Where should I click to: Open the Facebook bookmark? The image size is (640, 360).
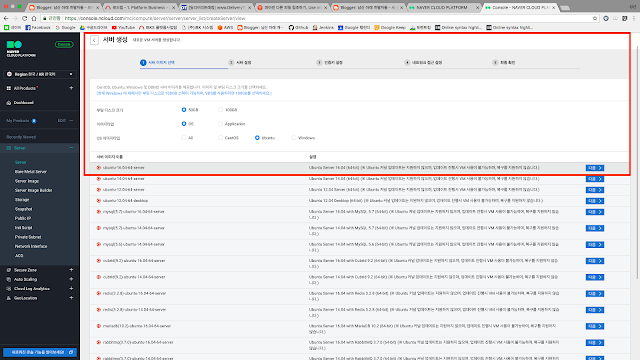pos(38,28)
